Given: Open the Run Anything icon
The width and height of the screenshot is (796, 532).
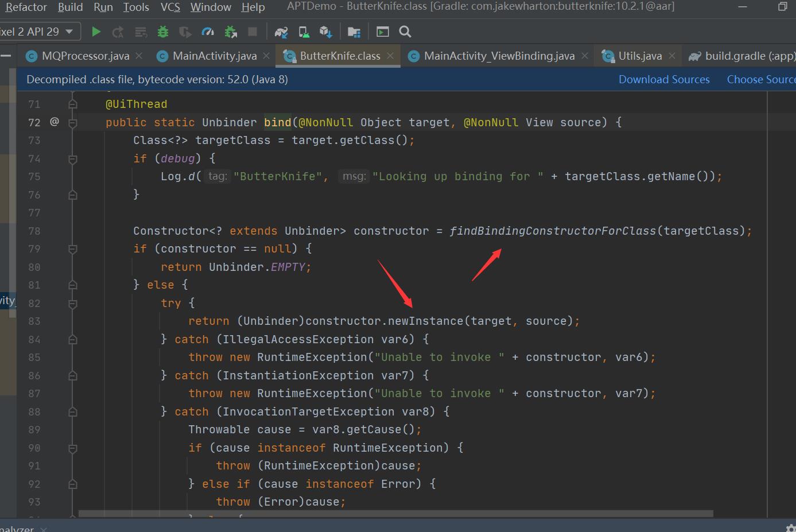Looking at the screenshot, I should [383, 32].
